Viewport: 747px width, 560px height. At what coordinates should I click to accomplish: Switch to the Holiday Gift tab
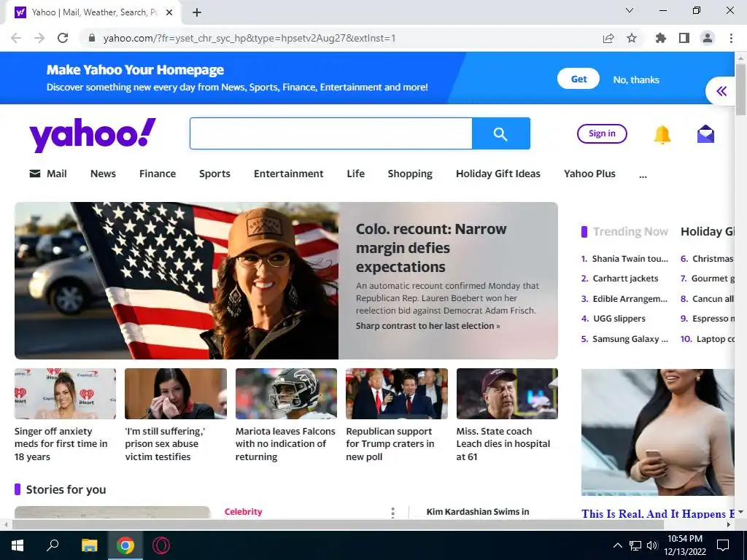click(708, 231)
